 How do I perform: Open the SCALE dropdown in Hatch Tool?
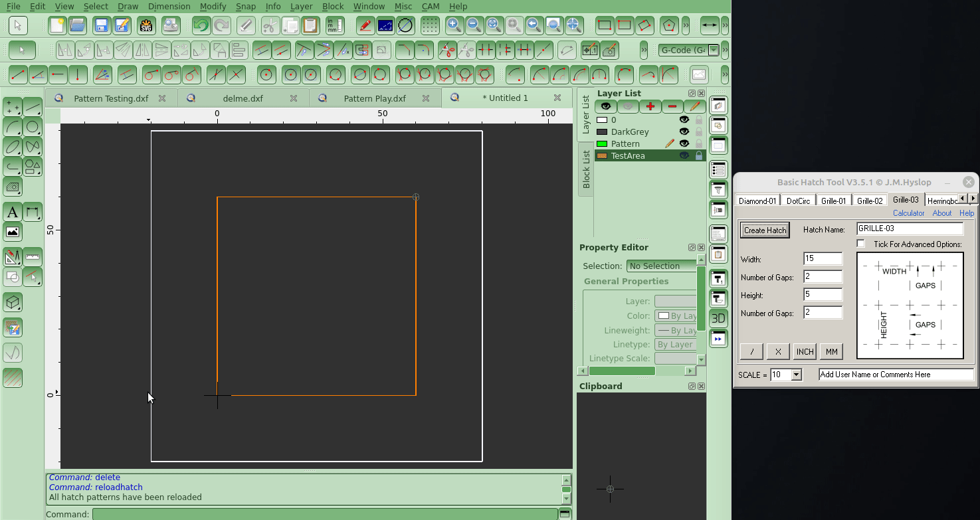point(797,375)
